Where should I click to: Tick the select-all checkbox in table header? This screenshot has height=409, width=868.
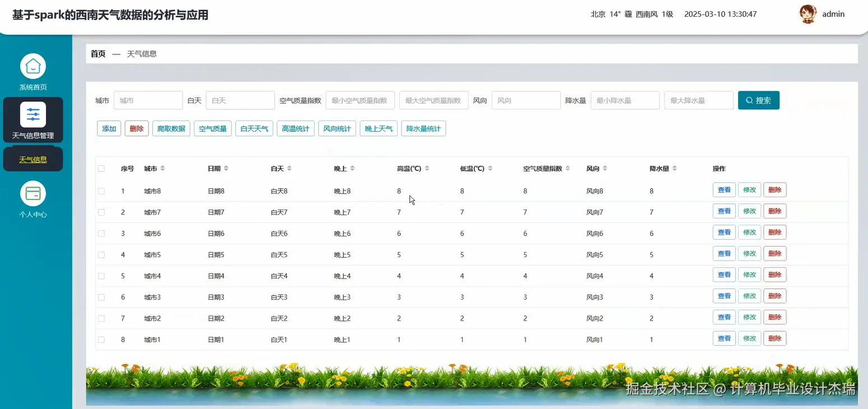[101, 169]
